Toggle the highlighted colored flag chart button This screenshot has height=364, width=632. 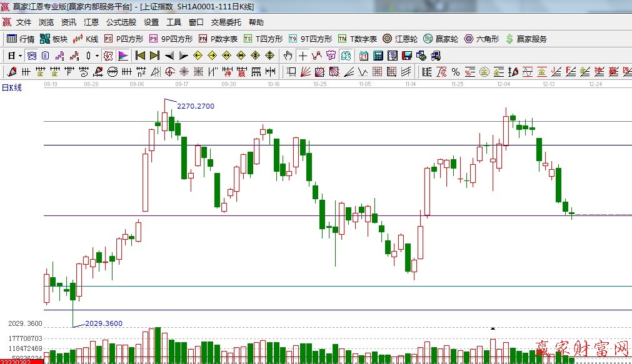pos(123,56)
